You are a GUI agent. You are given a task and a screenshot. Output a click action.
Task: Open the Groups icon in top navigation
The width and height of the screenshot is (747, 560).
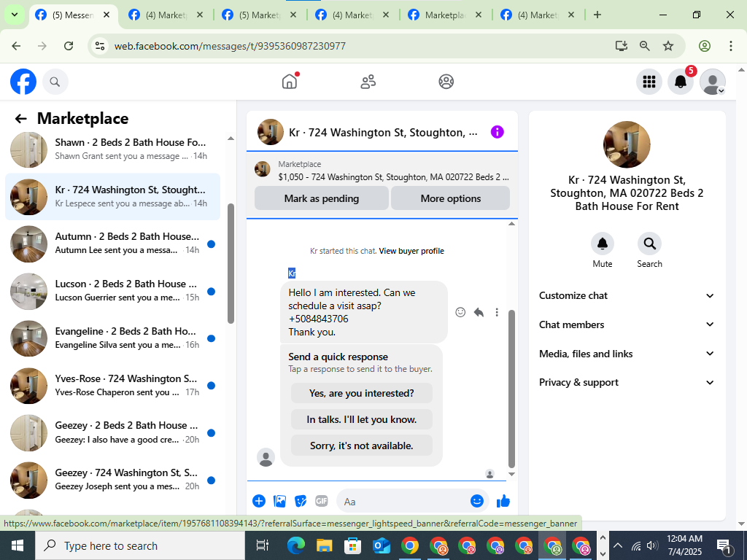click(x=446, y=82)
